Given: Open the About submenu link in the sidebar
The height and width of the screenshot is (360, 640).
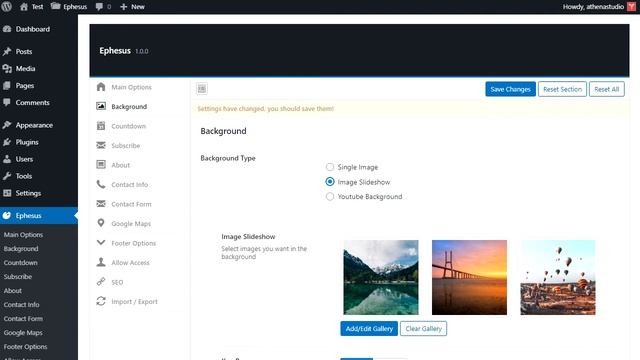Looking at the screenshot, I should coord(13,291).
